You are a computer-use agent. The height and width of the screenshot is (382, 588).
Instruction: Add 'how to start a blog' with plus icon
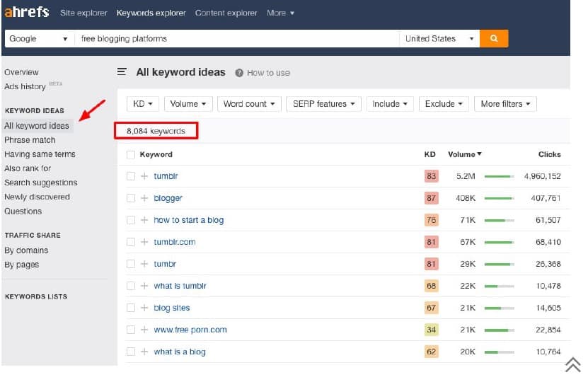[x=144, y=220]
